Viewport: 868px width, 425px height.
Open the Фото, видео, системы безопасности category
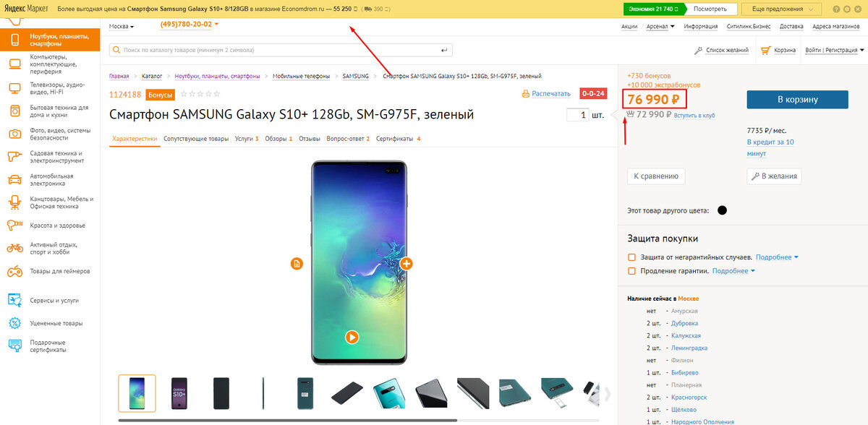click(x=50, y=134)
